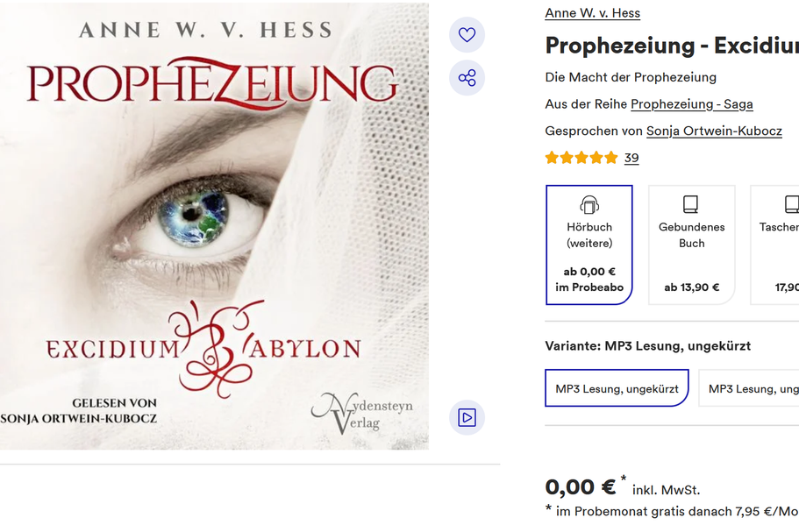Viewport: 799px width, 532px height.
Task: Select first MP3 Lesung, ungekürzt variant
Action: coord(617,388)
